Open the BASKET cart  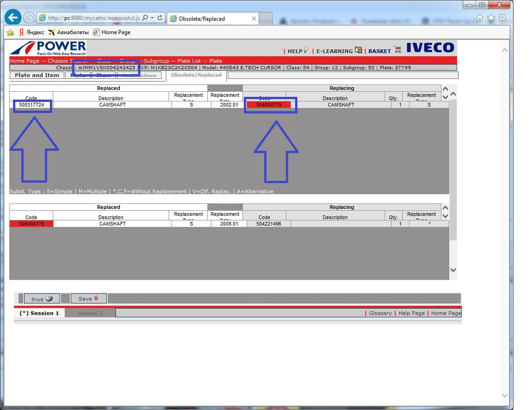[x=384, y=51]
